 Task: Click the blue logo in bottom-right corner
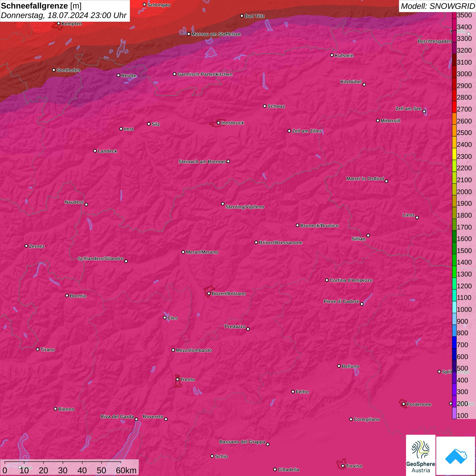pos(456,456)
